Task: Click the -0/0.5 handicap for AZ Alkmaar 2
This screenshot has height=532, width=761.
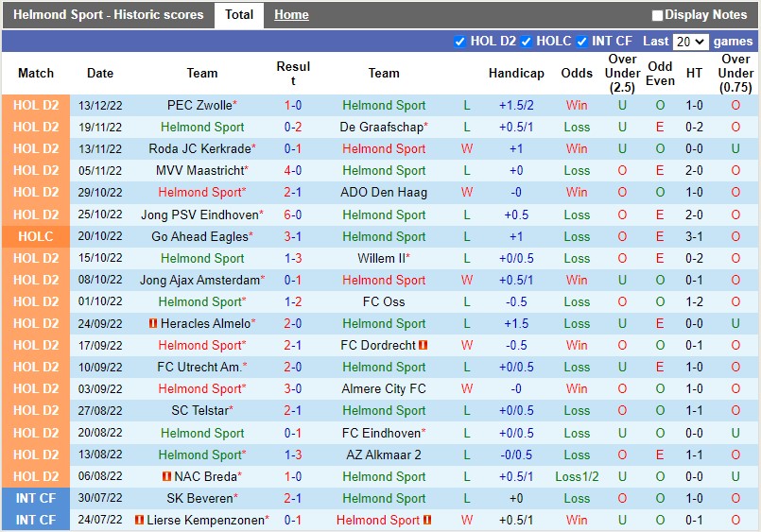Action: [x=516, y=455]
